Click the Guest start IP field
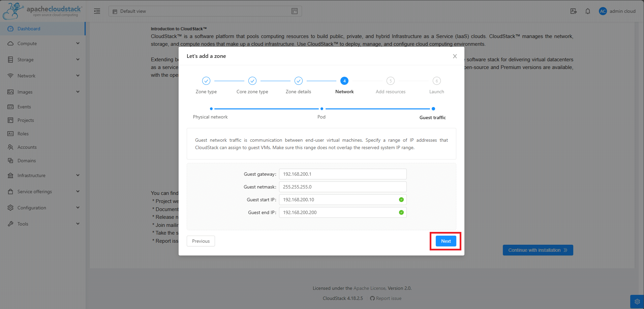The image size is (644, 309). [343, 200]
